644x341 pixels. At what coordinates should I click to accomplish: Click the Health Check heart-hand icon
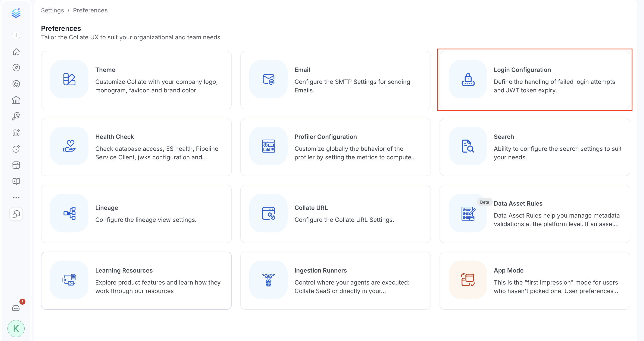[x=69, y=146]
